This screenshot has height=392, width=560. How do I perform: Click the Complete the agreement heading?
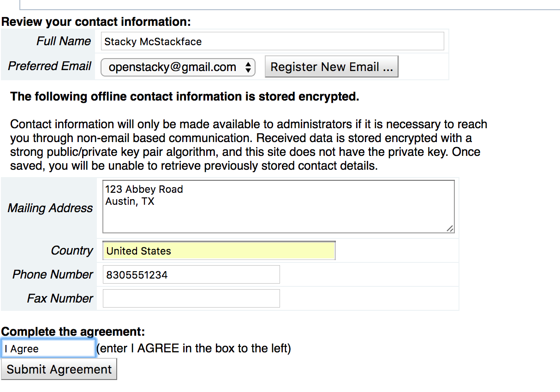click(x=73, y=332)
